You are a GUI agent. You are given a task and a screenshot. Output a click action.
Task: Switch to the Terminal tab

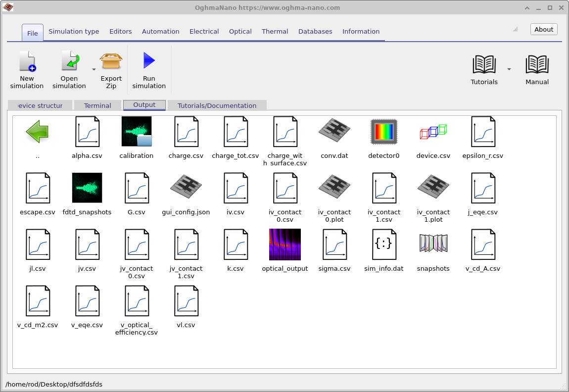[97, 105]
